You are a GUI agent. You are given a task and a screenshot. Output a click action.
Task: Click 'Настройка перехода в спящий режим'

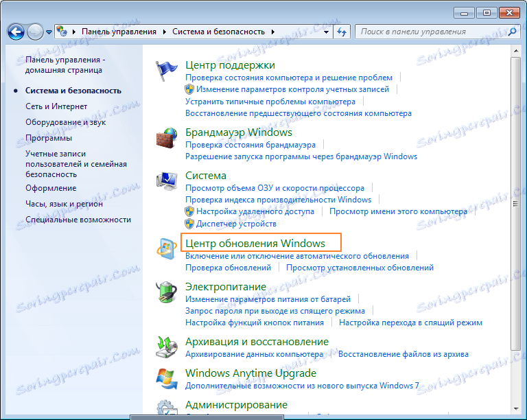[x=410, y=323]
